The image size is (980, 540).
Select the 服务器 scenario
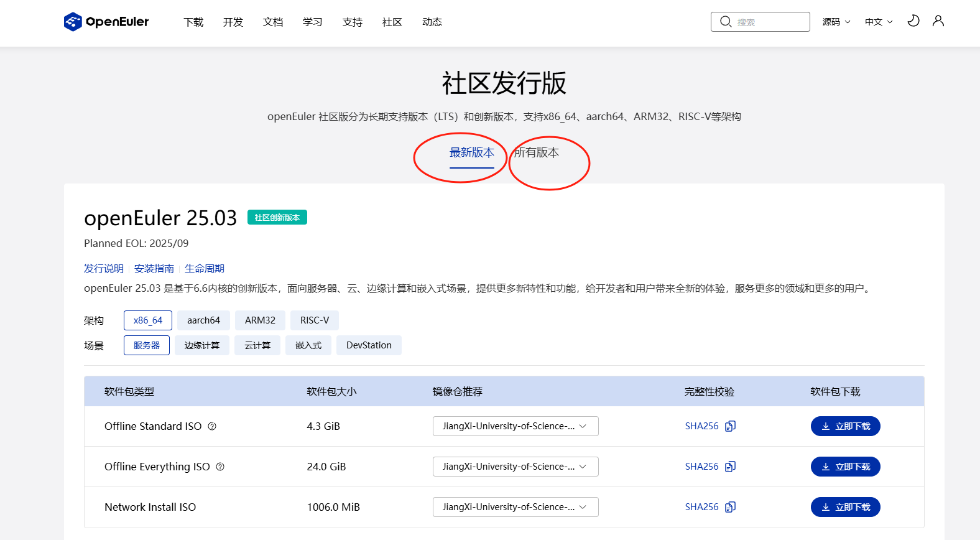pos(147,345)
